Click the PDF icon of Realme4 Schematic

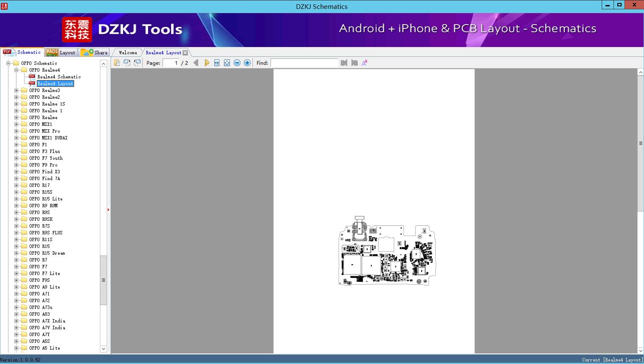point(32,77)
